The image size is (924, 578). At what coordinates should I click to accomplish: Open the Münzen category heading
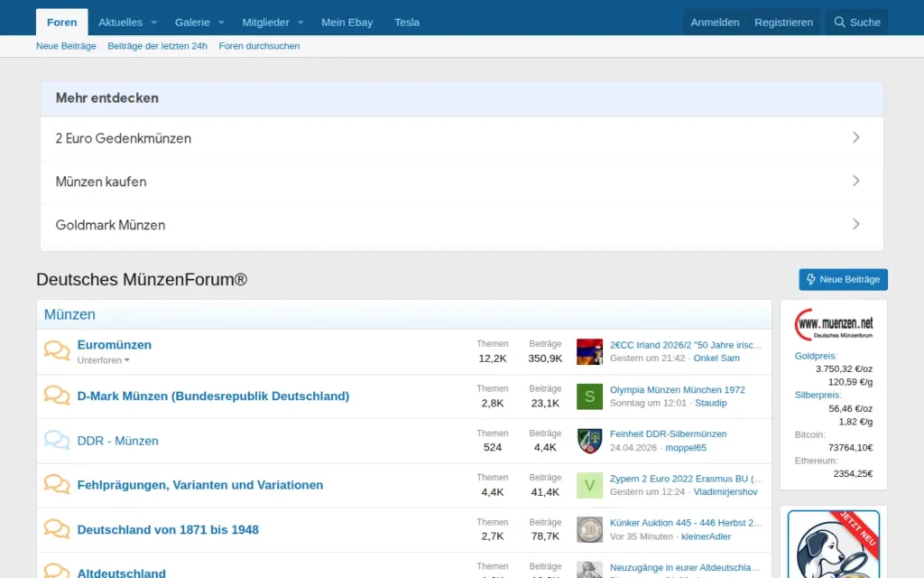[69, 314]
